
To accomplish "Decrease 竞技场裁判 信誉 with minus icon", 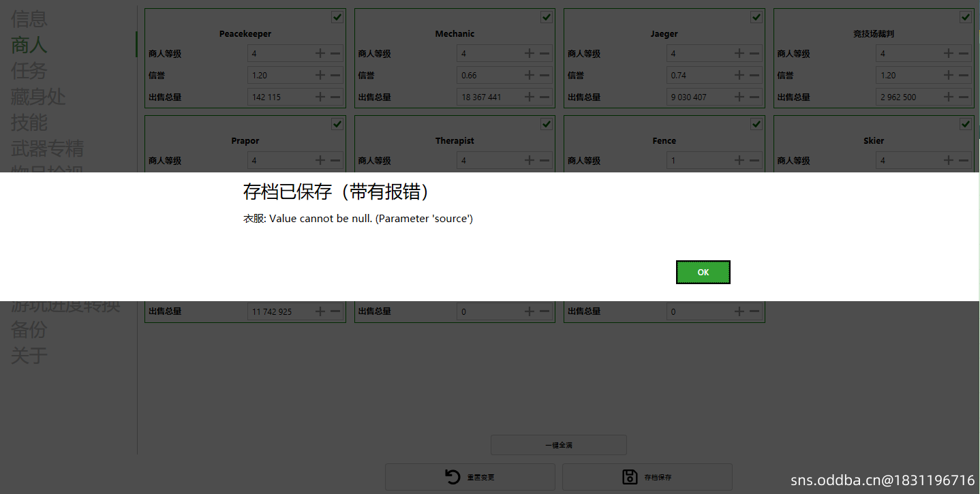I will pos(964,75).
